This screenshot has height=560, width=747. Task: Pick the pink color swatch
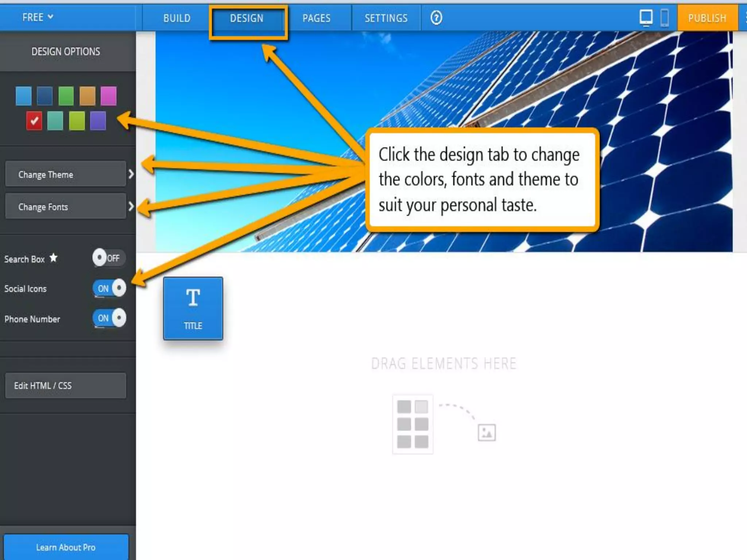[x=108, y=96]
